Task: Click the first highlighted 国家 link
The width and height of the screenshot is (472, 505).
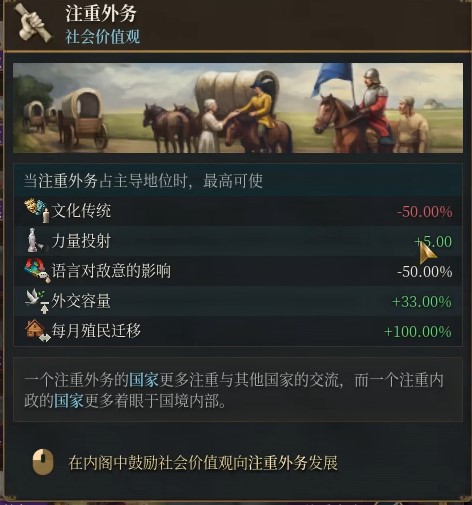Action: [x=144, y=380]
